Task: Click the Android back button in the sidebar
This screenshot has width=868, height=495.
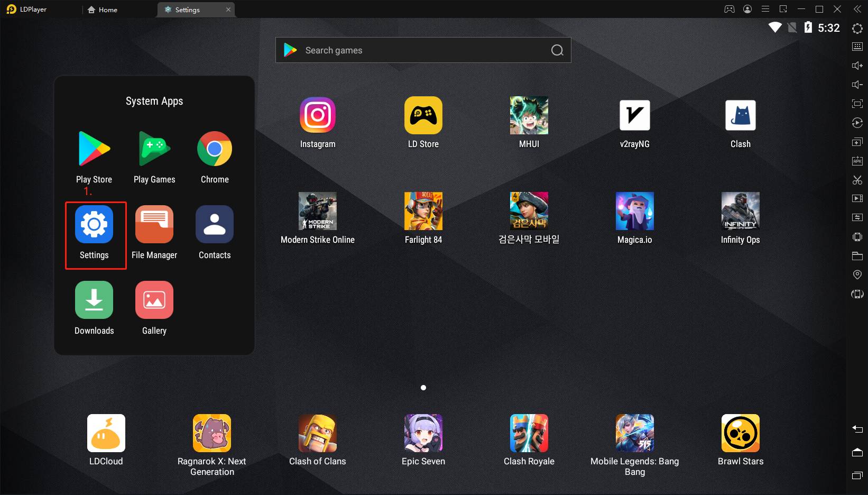Action: (857, 428)
